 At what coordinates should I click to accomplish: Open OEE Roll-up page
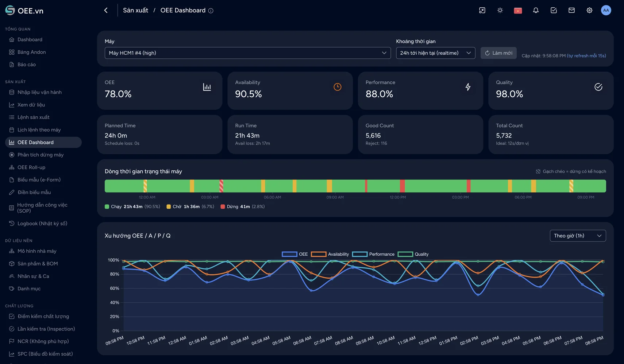(x=43, y=167)
